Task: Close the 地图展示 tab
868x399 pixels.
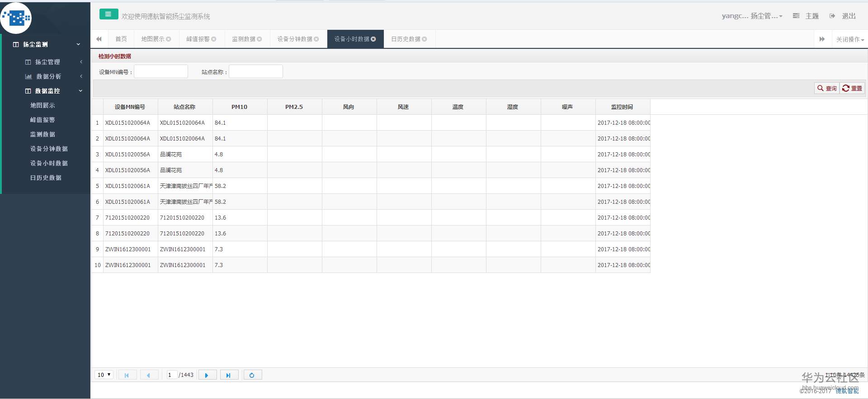Action: coord(169,39)
